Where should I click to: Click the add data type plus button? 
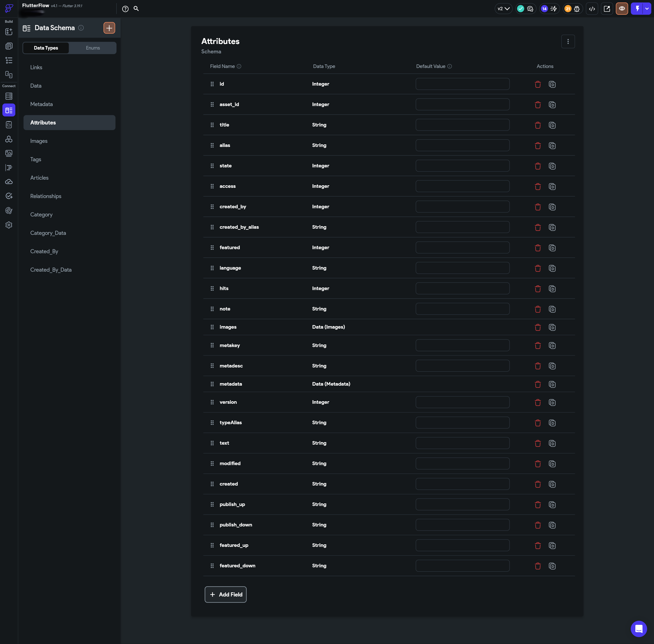coord(109,28)
